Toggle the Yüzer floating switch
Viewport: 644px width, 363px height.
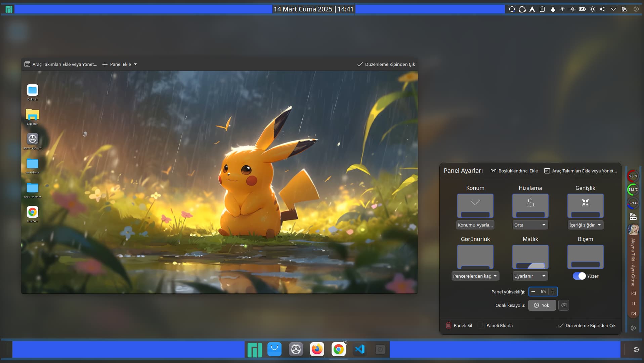(579, 276)
